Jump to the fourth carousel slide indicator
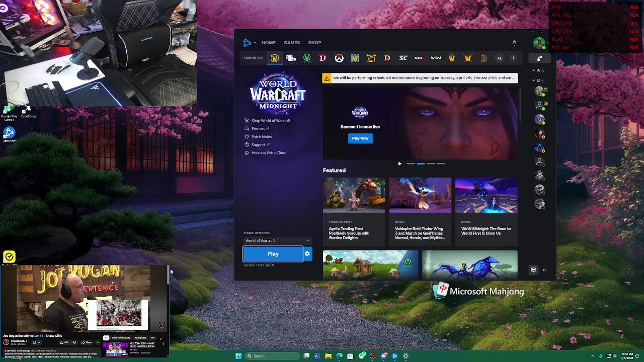 click(441, 164)
